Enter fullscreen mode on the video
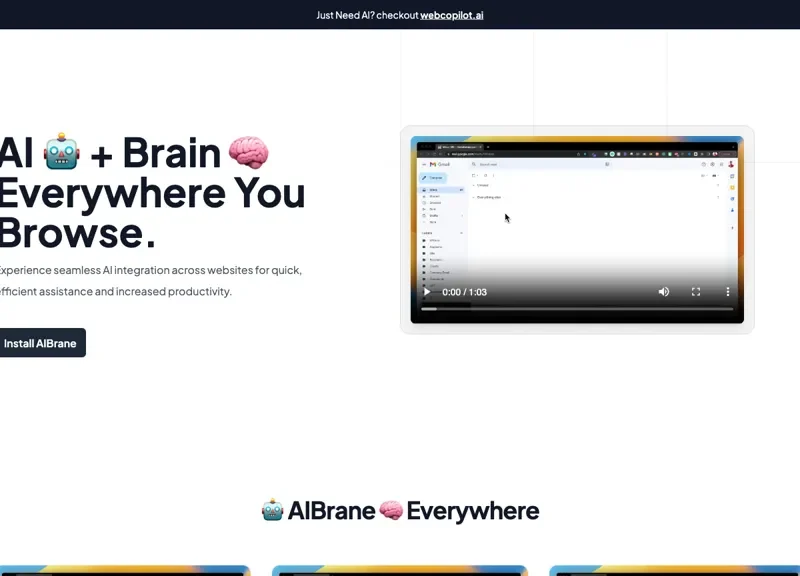Image resolution: width=800 pixels, height=576 pixels. 695,292
